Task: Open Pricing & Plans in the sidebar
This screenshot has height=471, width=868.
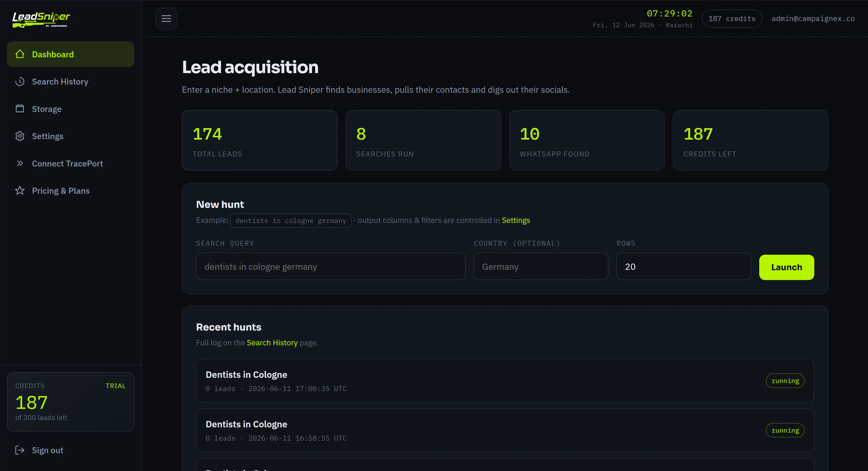Action: click(x=70, y=191)
